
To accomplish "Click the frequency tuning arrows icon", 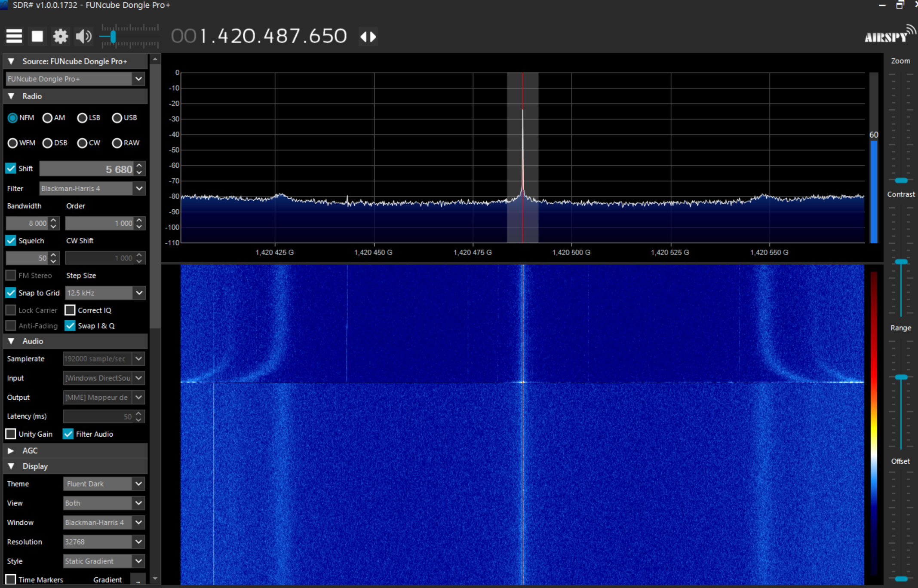I will point(368,37).
